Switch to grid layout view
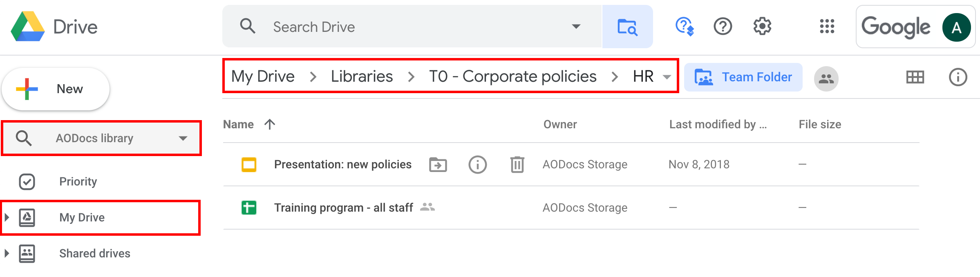 click(915, 77)
